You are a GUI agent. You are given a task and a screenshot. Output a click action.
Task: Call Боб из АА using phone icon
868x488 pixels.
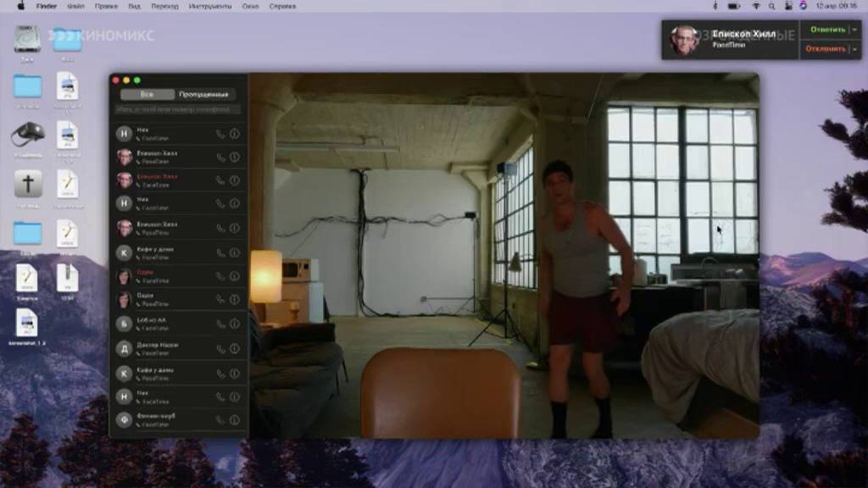point(220,324)
